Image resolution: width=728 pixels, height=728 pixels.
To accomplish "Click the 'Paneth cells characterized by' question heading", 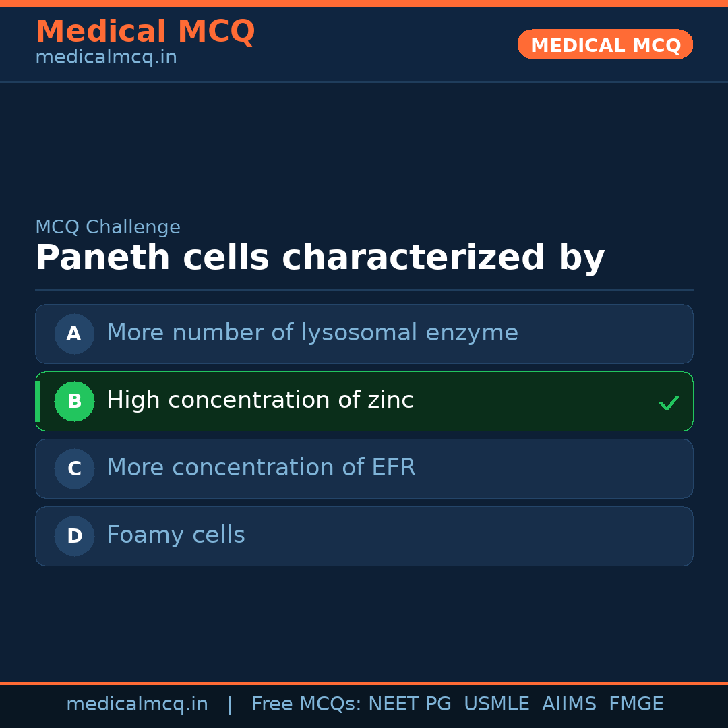I will click(320, 258).
